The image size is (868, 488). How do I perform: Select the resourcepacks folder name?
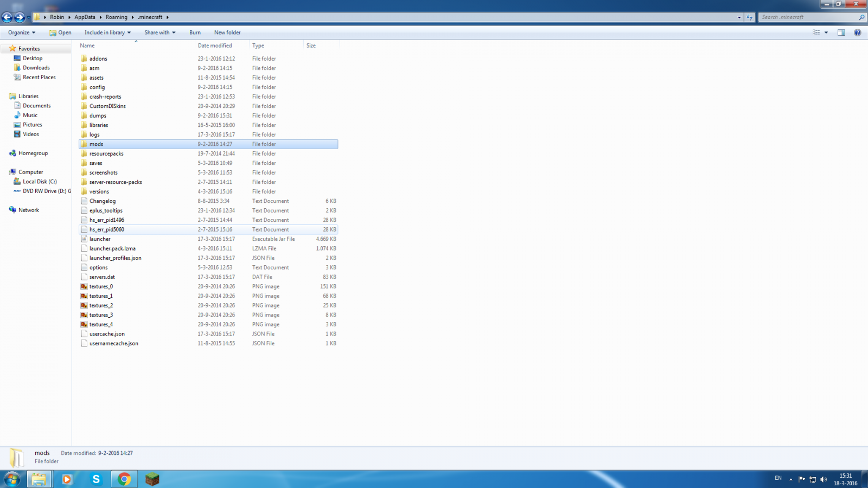click(x=106, y=154)
